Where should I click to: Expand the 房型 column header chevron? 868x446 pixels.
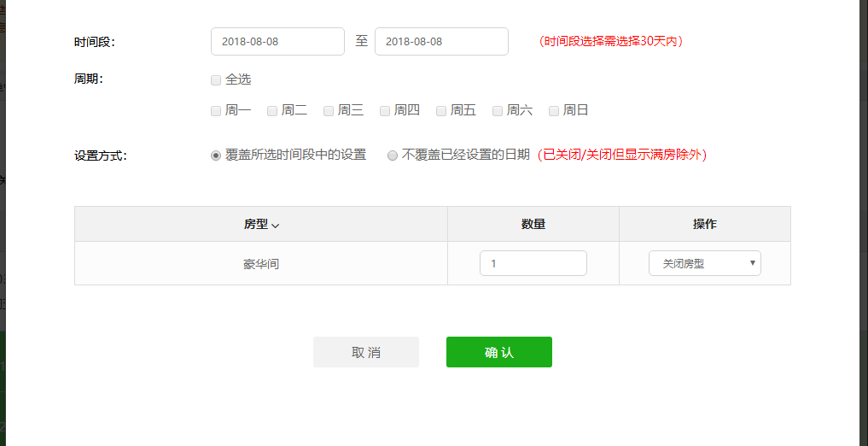[x=276, y=225]
